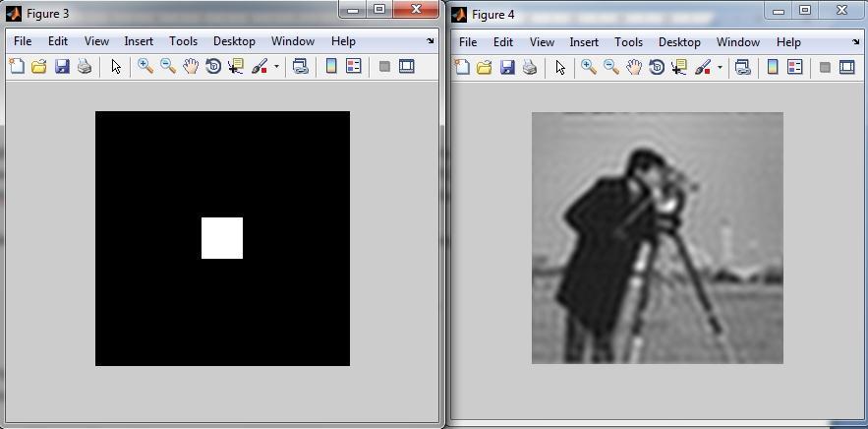Click blurred cameraman image in Figure 4
868x429 pixels.
tap(657, 238)
